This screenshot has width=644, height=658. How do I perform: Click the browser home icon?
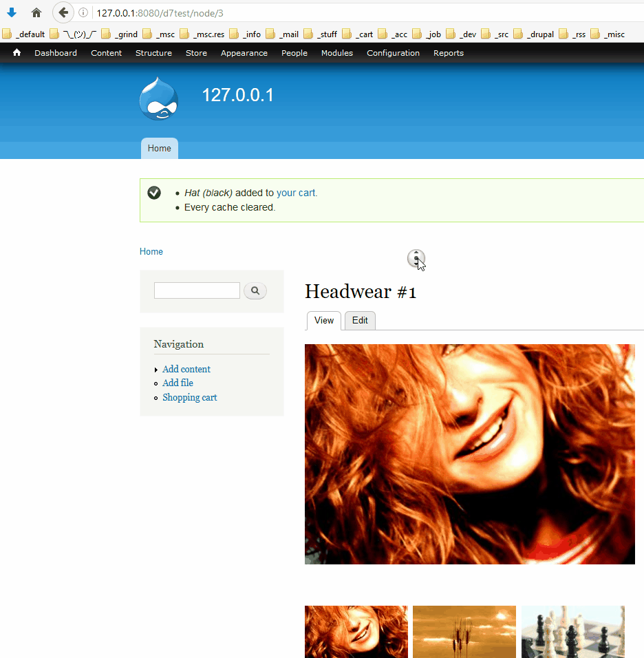tap(36, 13)
